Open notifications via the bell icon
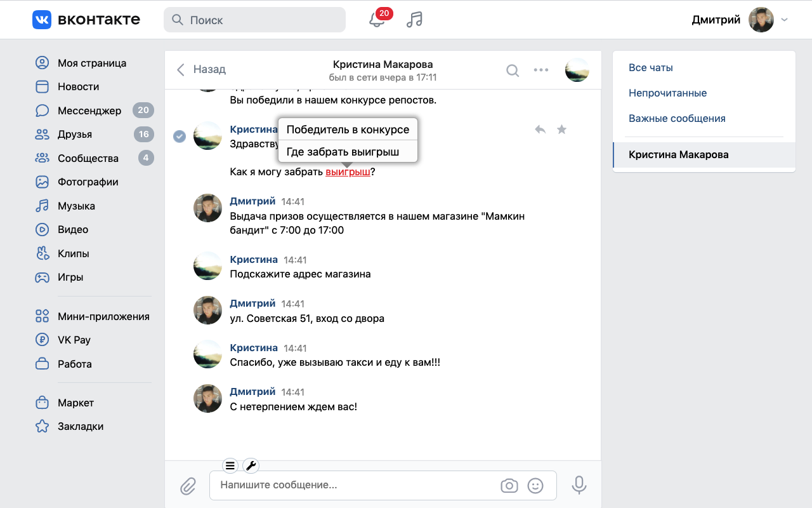Image resolution: width=812 pixels, height=508 pixels. (376, 20)
